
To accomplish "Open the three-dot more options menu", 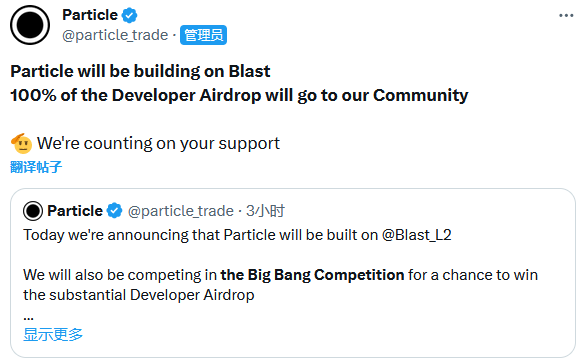I will click(566, 15).
